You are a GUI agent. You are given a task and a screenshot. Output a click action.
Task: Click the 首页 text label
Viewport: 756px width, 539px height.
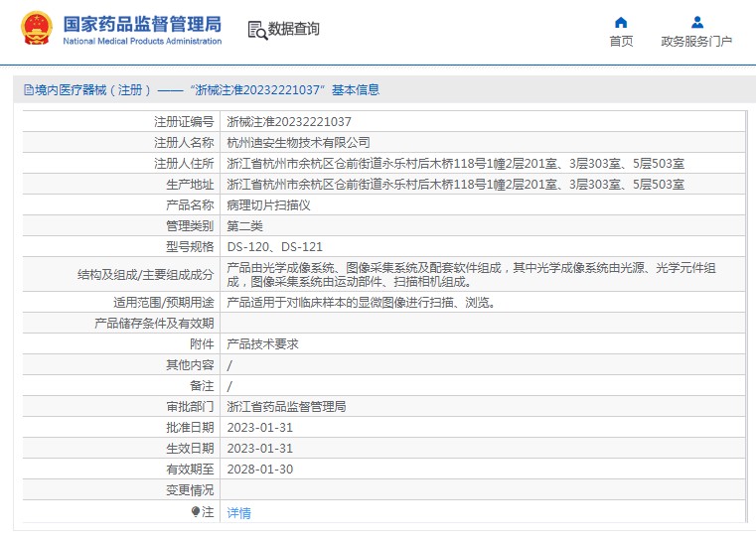(621, 42)
